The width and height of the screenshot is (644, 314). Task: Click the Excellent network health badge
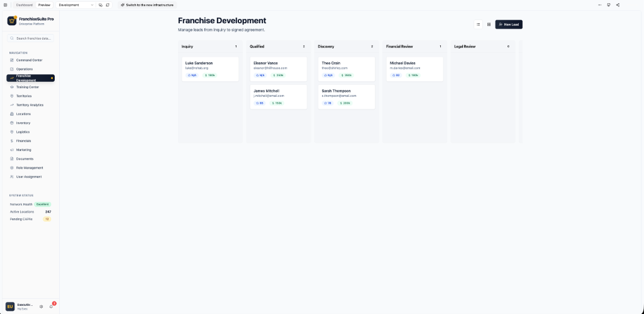click(x=43, y=205)
